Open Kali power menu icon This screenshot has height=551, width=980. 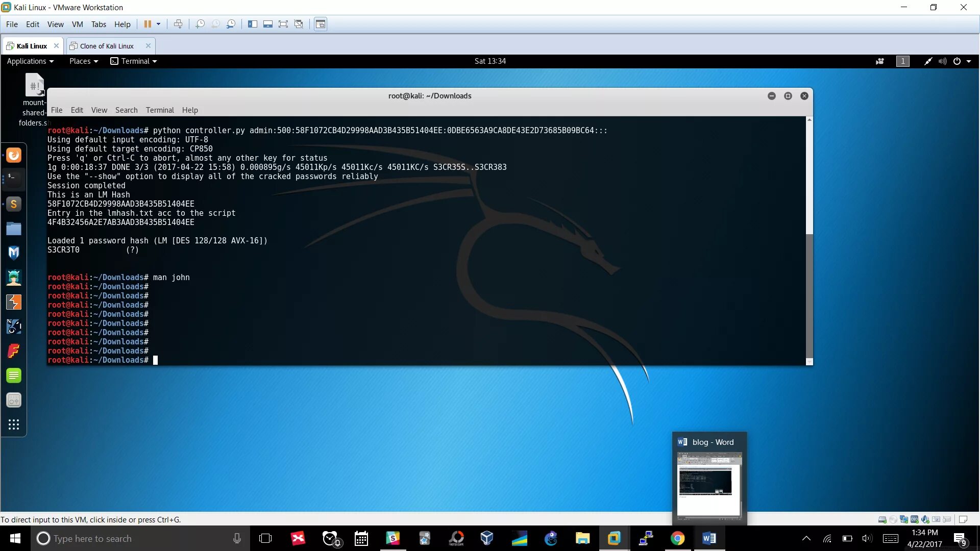click(957, 61)
